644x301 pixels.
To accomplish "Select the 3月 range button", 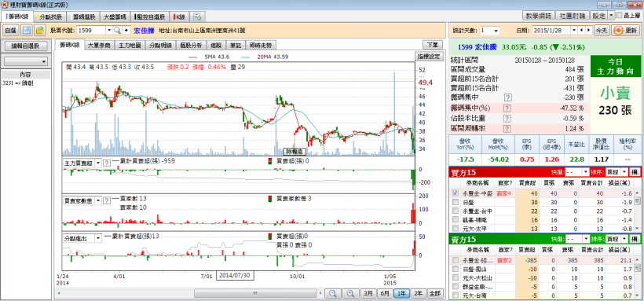I will (x=368, y=293).
